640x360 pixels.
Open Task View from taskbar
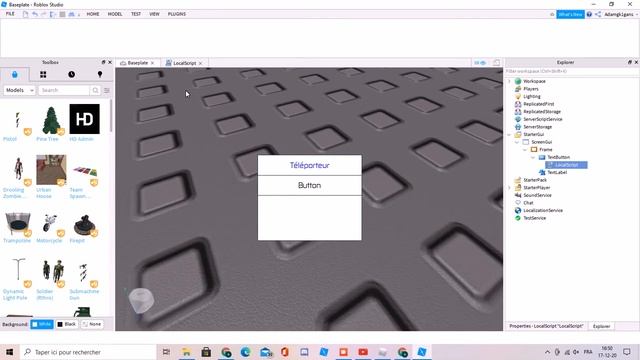point(166,352)
